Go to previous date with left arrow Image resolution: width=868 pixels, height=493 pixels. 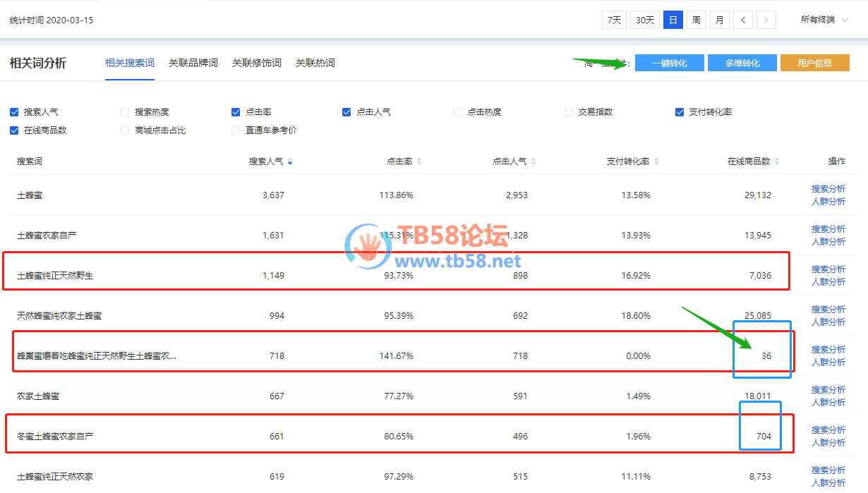tap(743, 20)
